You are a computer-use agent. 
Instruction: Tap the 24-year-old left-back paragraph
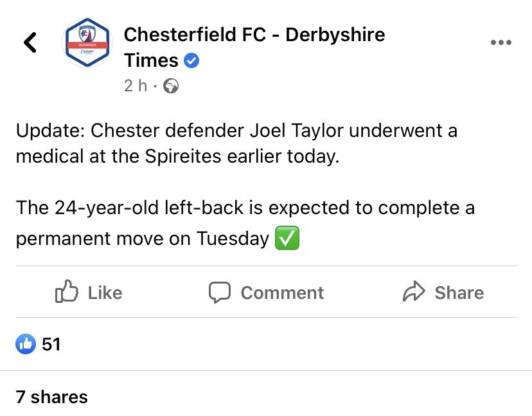[245, 222]
